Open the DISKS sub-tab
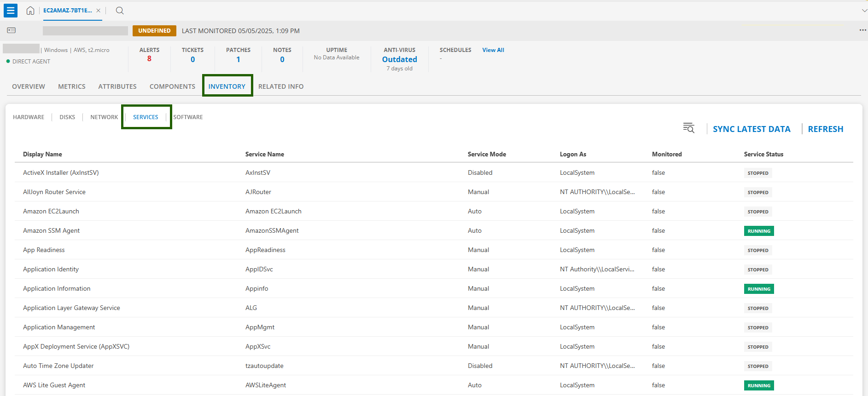The height and width of the screenshot is (396, 868). point(67,117)
